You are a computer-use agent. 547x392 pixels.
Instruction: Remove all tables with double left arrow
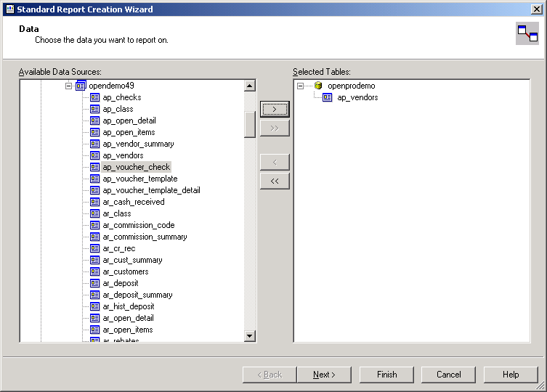(x=275, y=181)
